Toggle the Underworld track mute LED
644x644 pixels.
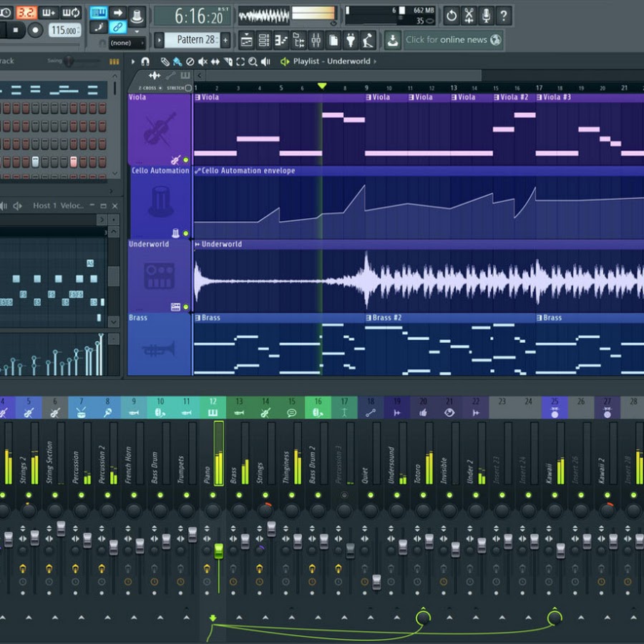coord(185,306)
